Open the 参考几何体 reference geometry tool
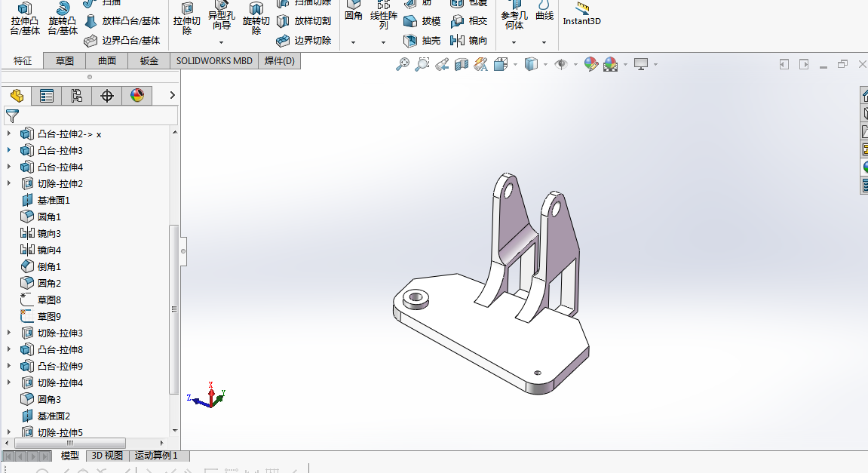 (514, 16)
